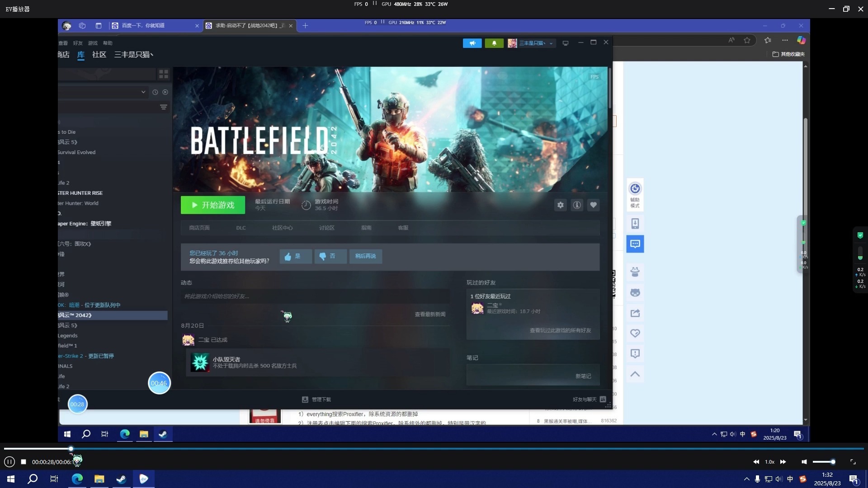The width and height of the screenshot is (868, 488).
Task: Click 查看玩过此游戏的所有好友 link
Action: 560,330
